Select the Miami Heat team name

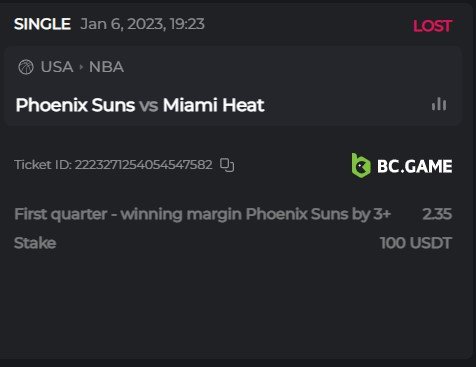click(x=214, y=105)
